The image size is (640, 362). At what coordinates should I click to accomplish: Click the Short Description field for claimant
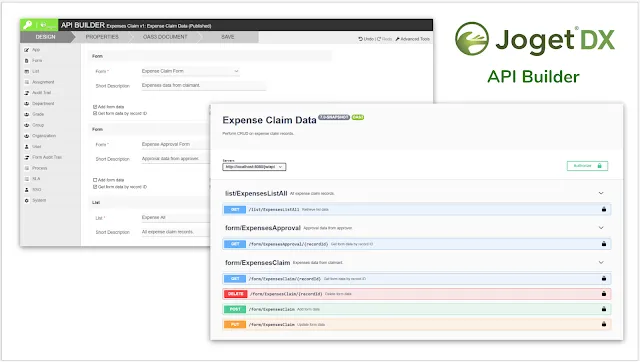(203, 86)
